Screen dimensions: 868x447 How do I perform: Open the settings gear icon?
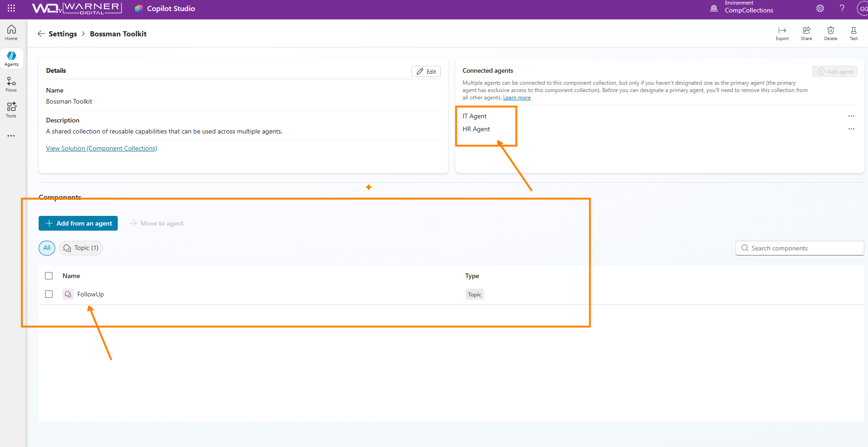(x=820, y=8)
